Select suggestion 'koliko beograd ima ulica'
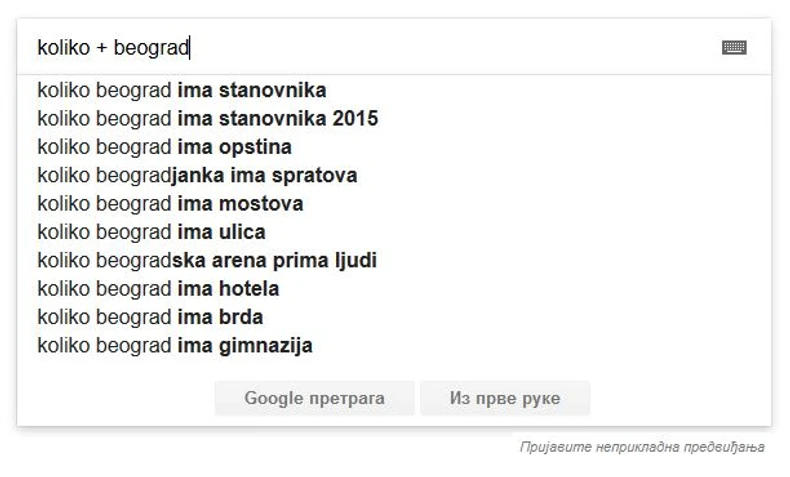The width and height of the screenshot is (790, 477). click(151, 232)
